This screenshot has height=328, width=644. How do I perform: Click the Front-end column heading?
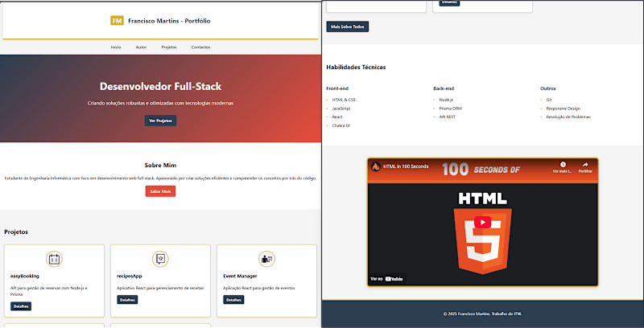[x=337, y=88]
